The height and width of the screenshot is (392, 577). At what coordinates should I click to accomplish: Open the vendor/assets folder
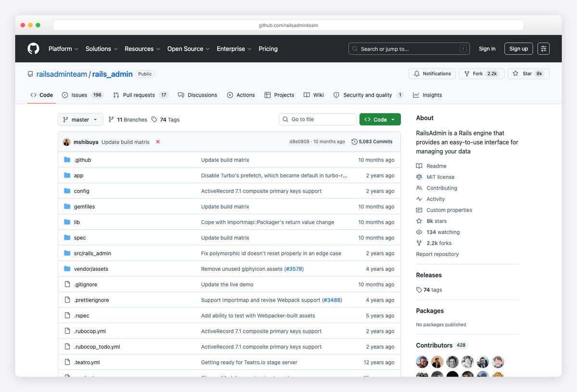pyautogui.click(x=91, y=269)
